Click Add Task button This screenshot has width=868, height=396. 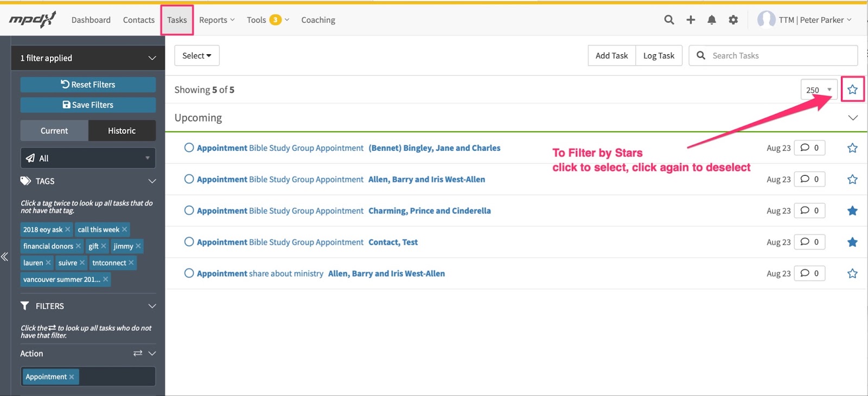click(612, 55)
